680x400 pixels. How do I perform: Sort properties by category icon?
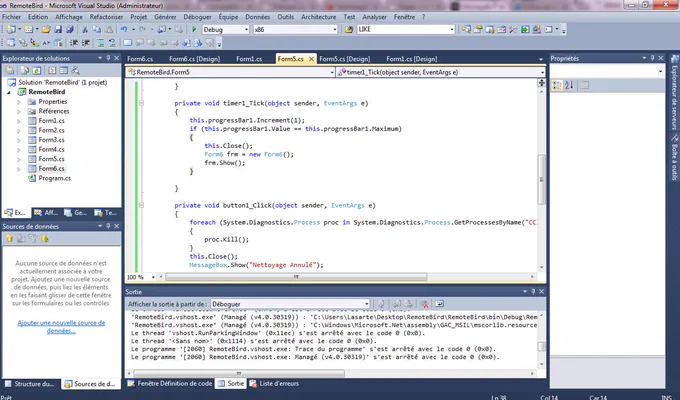557,85
